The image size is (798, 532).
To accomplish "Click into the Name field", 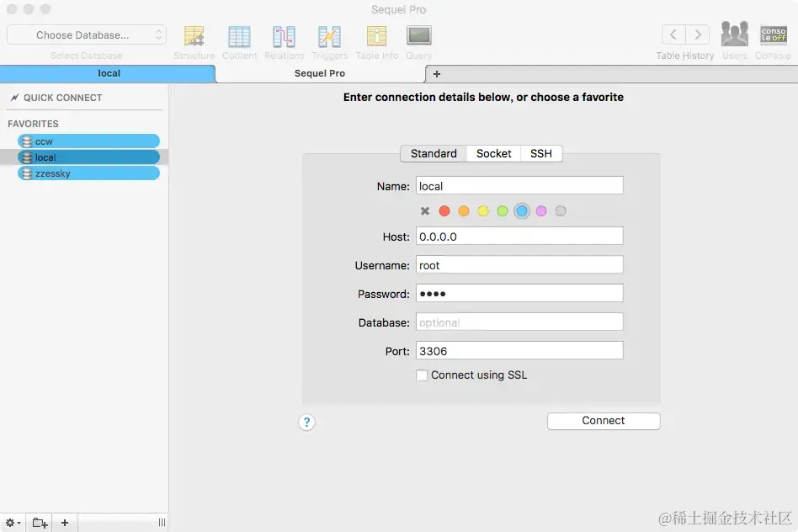I will 519,186.
